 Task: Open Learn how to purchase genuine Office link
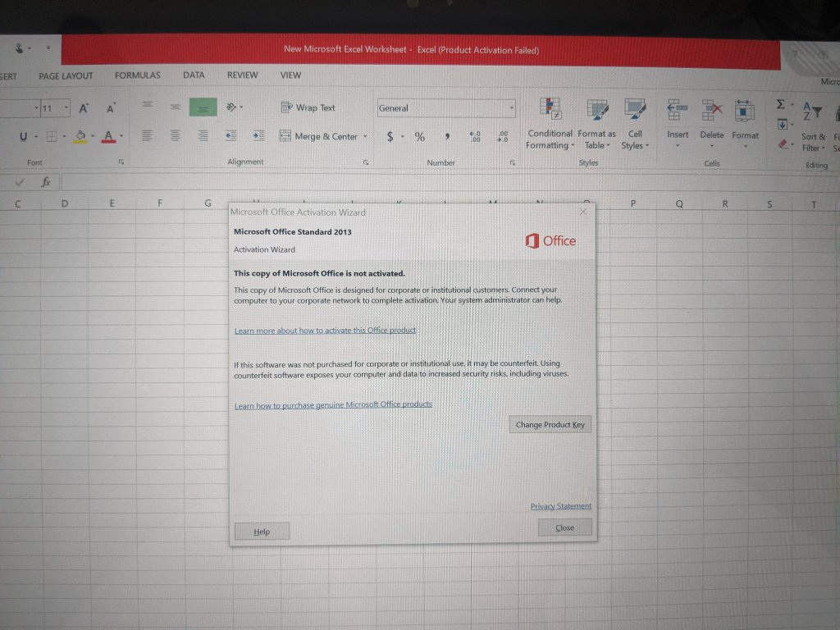pos(333,405)
